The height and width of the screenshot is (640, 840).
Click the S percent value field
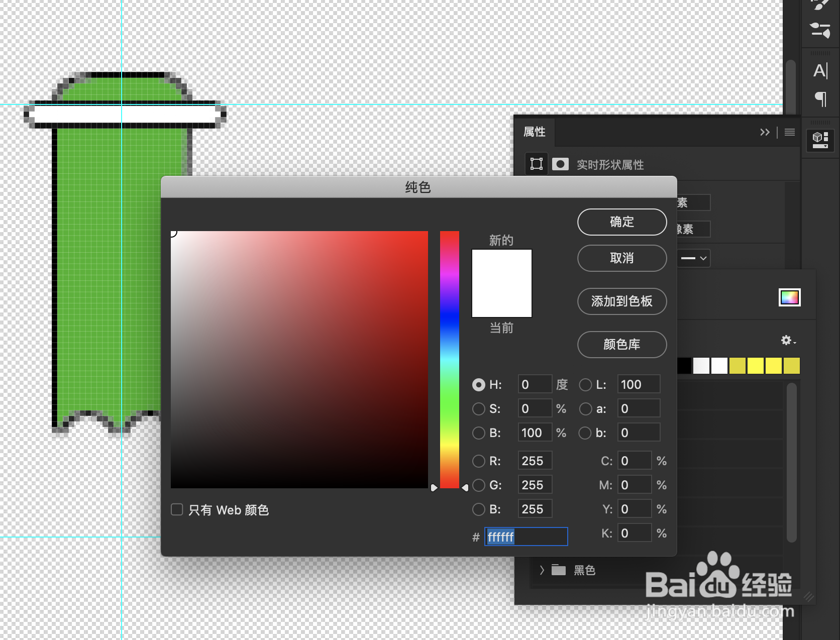[535, 409]
